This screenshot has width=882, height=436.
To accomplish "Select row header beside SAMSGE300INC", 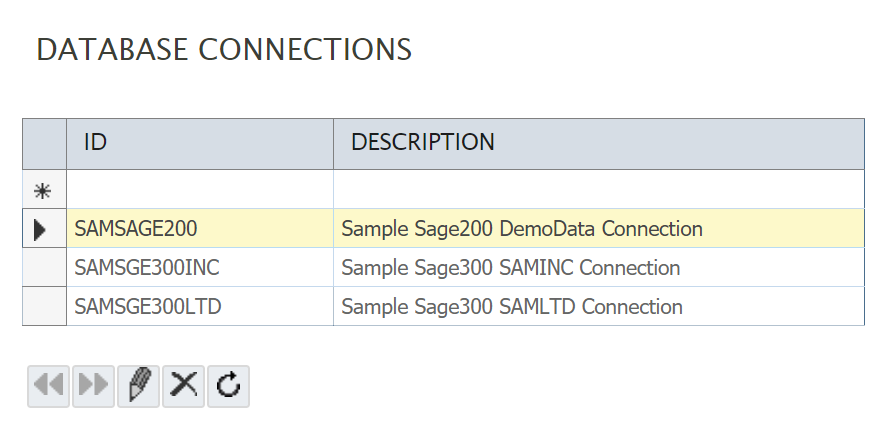I will 44,268.
